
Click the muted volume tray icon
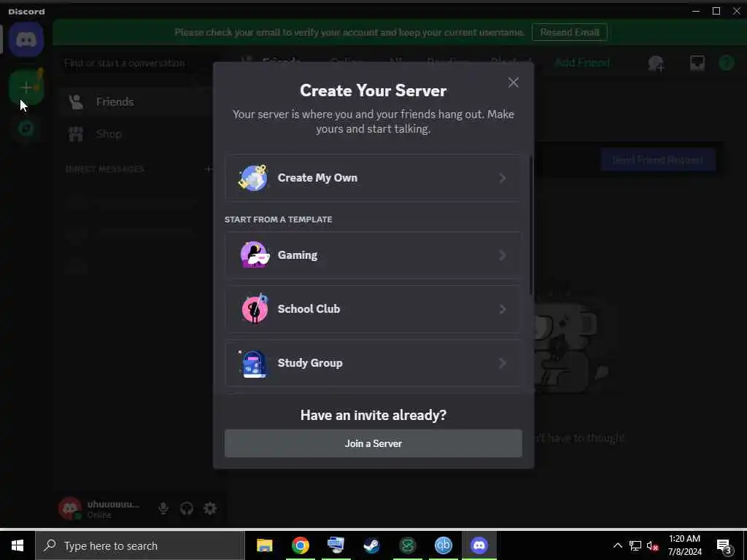pyautogui.click(x=652, y=545)
